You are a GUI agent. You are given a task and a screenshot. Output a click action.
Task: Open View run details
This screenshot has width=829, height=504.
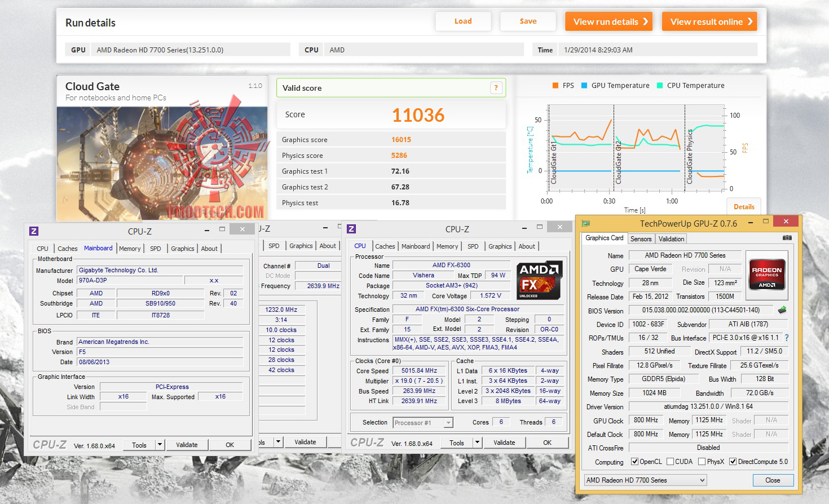point(609,21)
